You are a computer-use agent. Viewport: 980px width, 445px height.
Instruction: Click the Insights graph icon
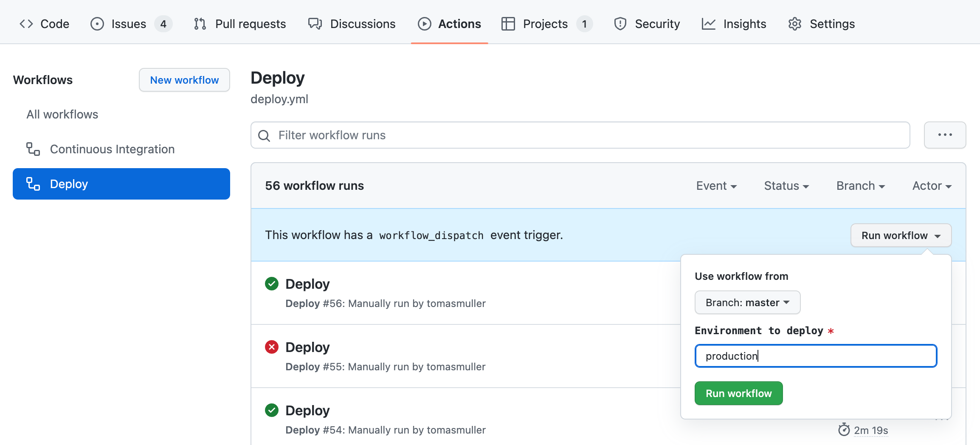[709, 24]
